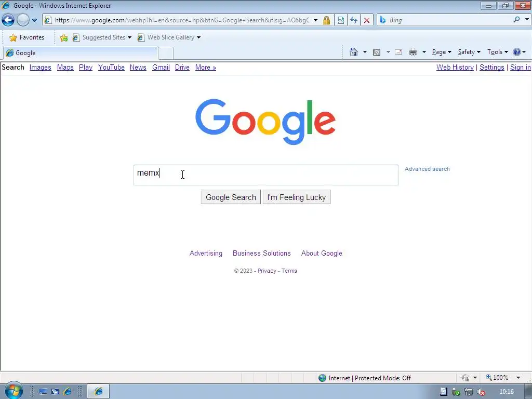Click the status bar privacy icon

pos(465,378)
